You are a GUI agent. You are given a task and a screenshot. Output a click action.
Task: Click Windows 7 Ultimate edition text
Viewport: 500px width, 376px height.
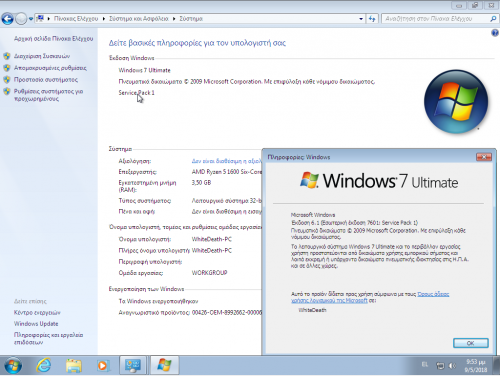[x=144, y=70]
